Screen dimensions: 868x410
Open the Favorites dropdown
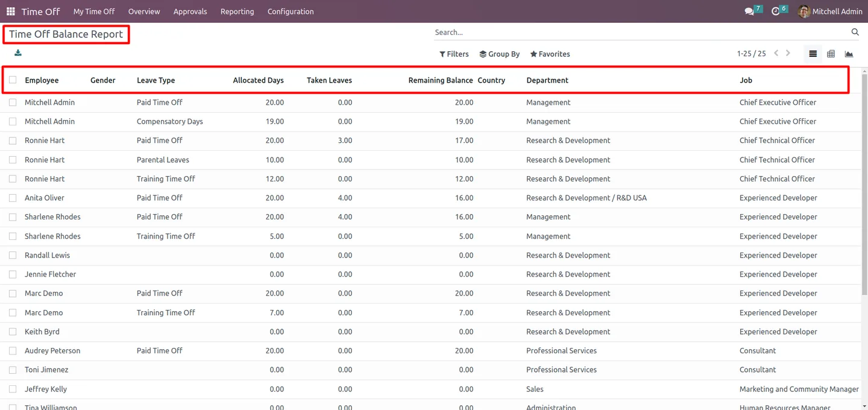tap(550, 54)
